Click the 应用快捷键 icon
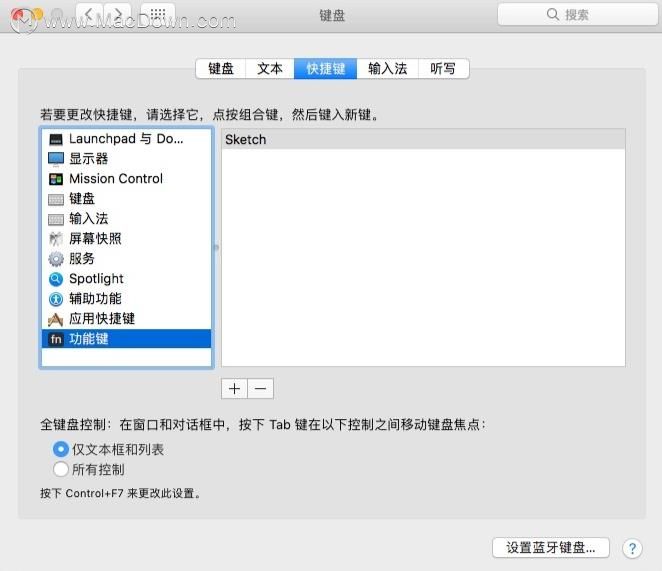Image resolution: width=662 pixels, height=571 pixels. 56,319
